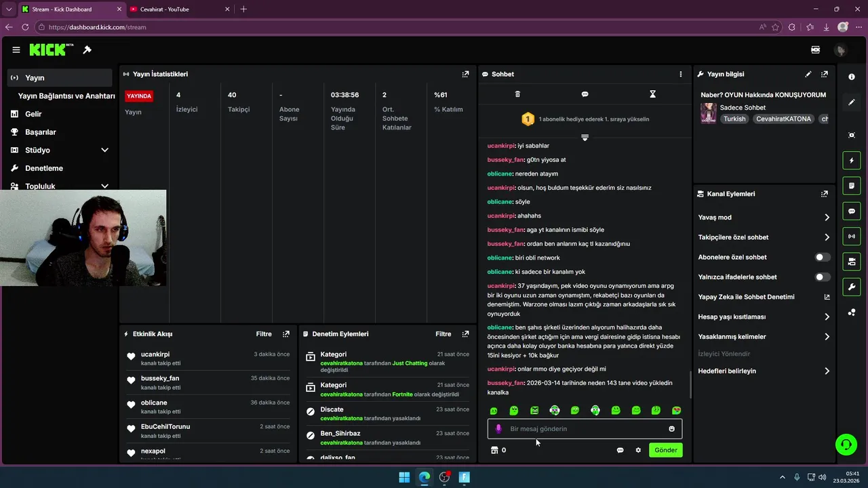
Task: Toggle lightning activity feed panel in sidebar
Action: click(x=852, y=161)
